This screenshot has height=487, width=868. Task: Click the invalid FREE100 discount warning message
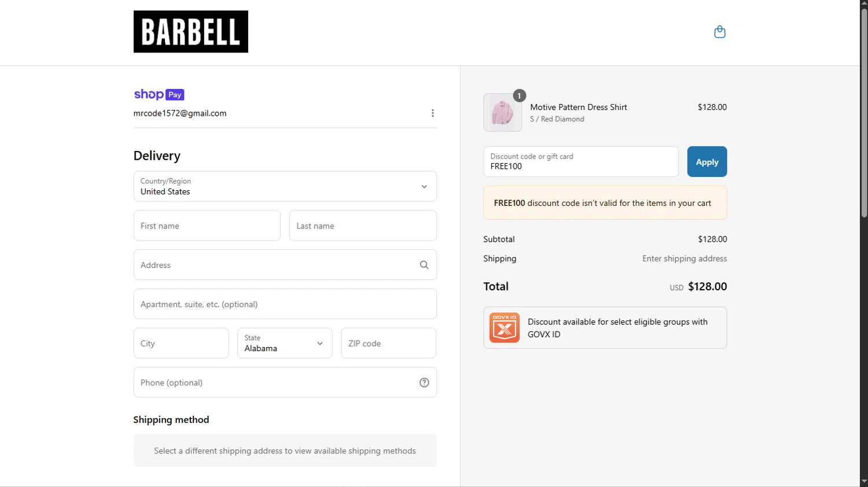click(605, 203)
